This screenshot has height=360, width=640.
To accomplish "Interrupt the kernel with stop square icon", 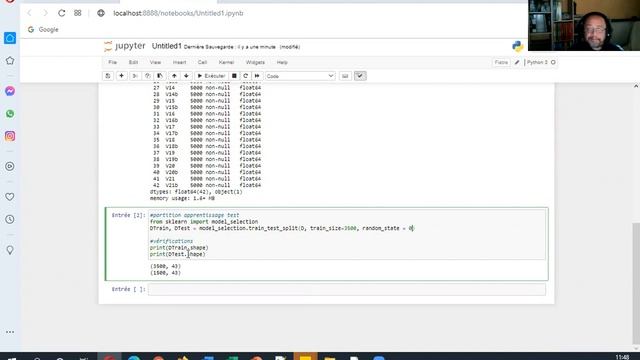I will coord(234,76).
